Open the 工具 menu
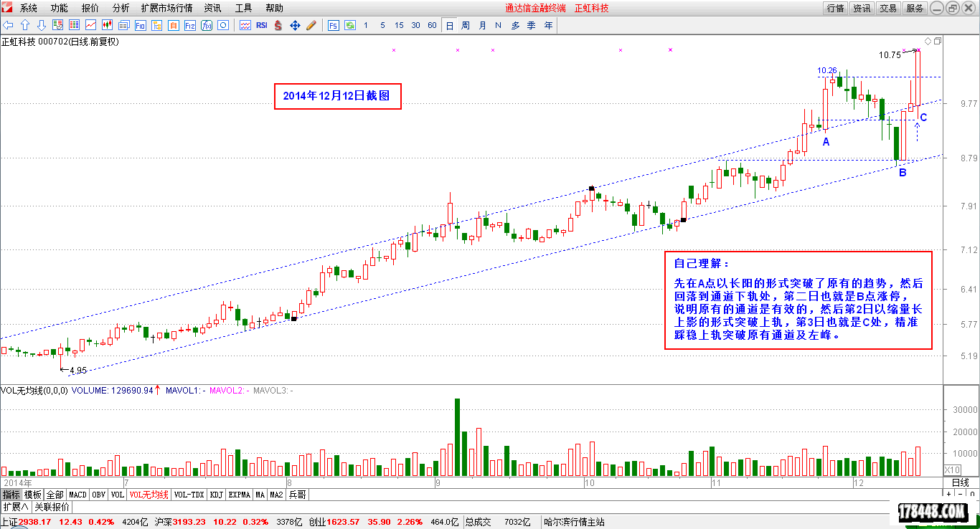Image resolution: width=980 pixels, height=529 pixels. point(244,8)
